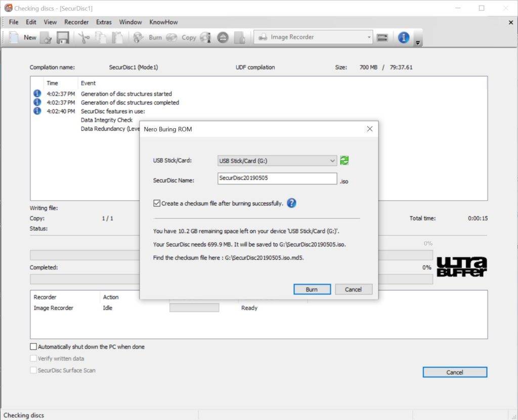Click the "0:00:15" total time value
The image size is (518, 420).
click(478, 218)
